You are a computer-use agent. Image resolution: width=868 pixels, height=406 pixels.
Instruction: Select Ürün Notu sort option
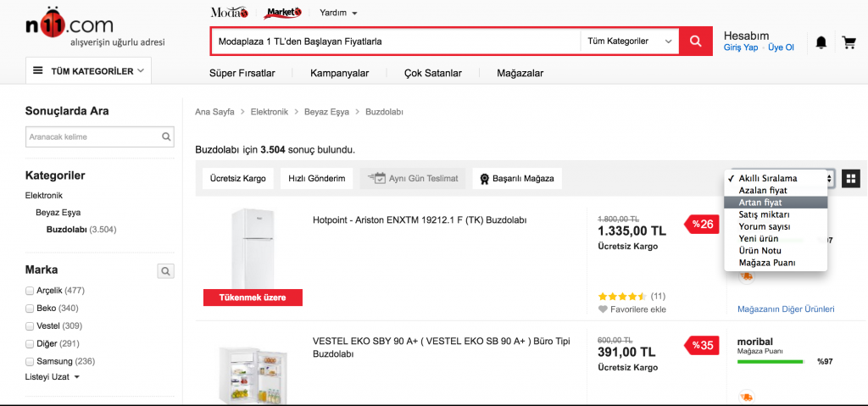(776, 250)
